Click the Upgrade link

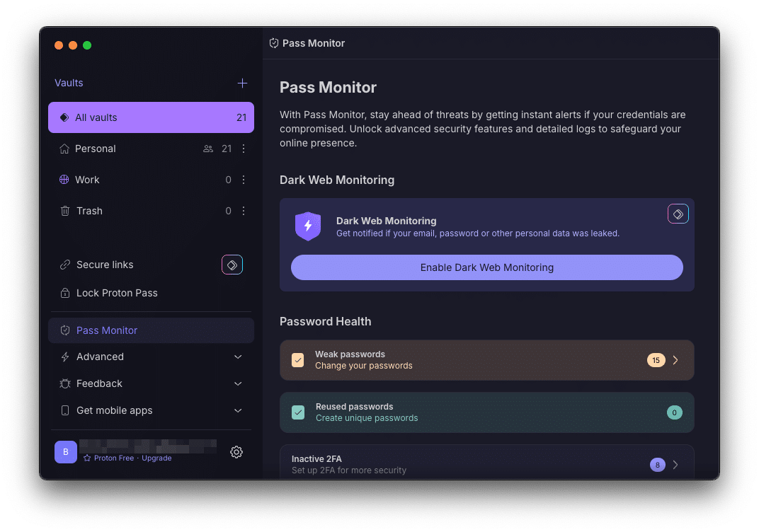pyautogui.click(x=156, y=458)
